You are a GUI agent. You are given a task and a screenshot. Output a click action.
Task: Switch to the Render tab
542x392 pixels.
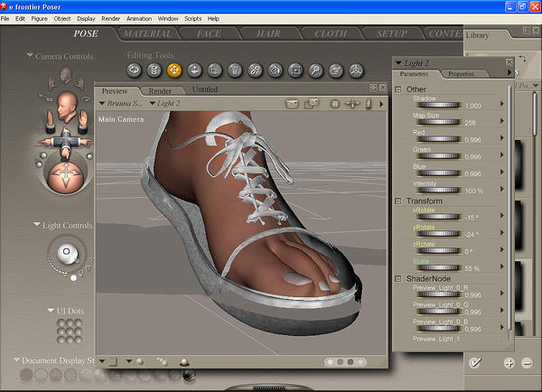pos(160,90)
